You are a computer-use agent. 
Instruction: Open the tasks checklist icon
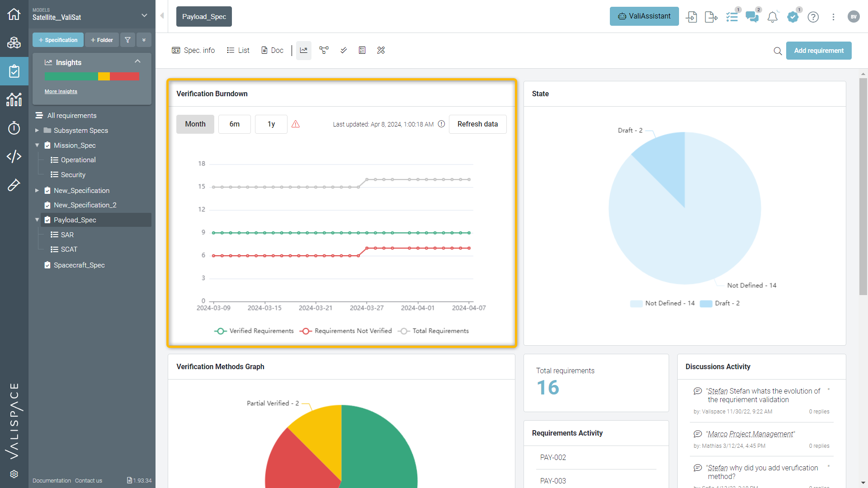point(732,17)
